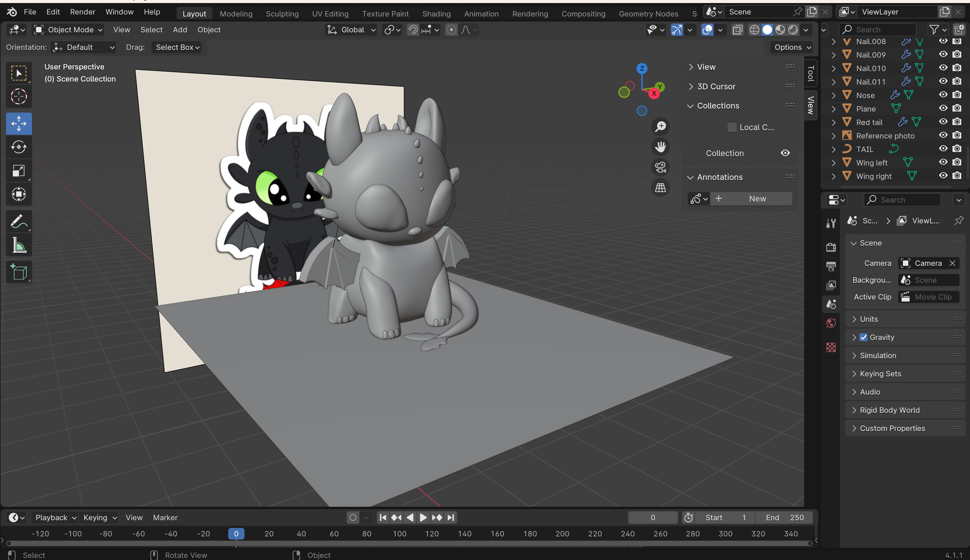
Task: Switch to the Sculpting workspace tab
Action: point(282,13)
